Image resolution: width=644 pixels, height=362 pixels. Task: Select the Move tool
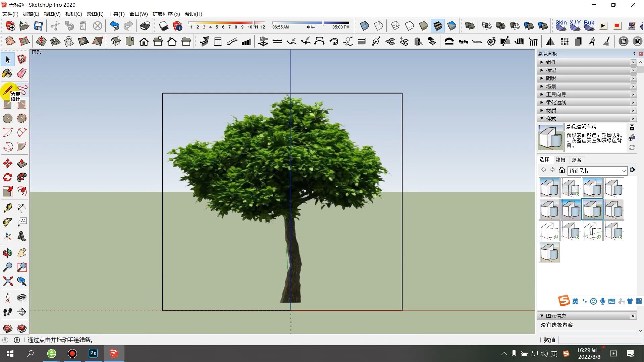click(8, 163)
